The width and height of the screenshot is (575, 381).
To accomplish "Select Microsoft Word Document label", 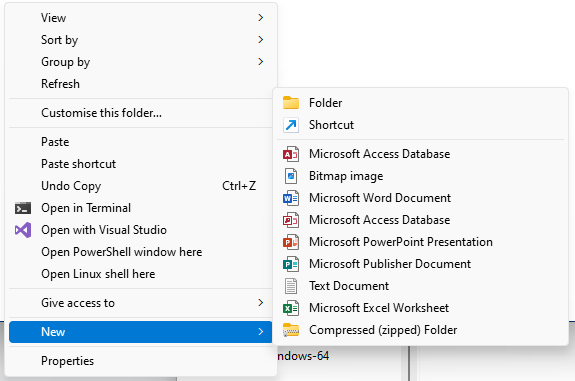I will 380,198.
